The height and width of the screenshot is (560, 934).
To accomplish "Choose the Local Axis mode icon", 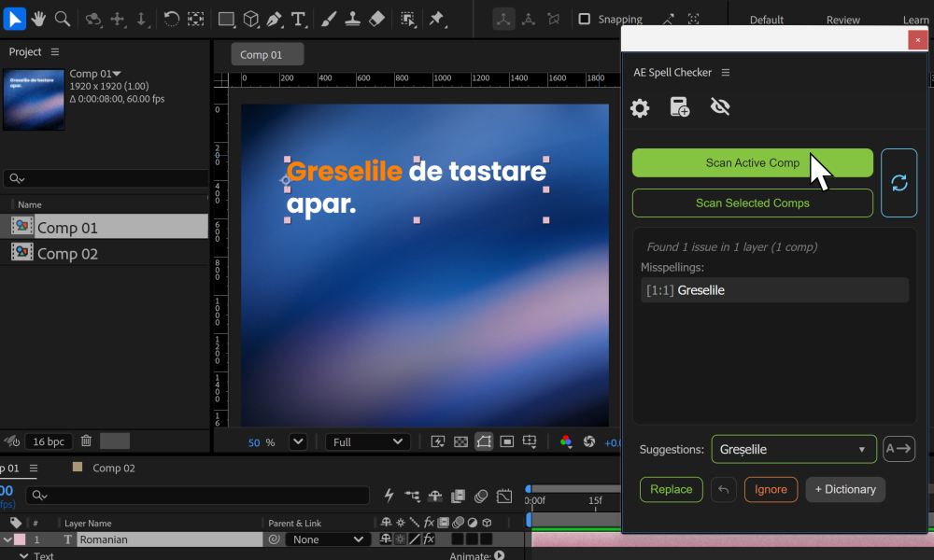I will point(503,19).
